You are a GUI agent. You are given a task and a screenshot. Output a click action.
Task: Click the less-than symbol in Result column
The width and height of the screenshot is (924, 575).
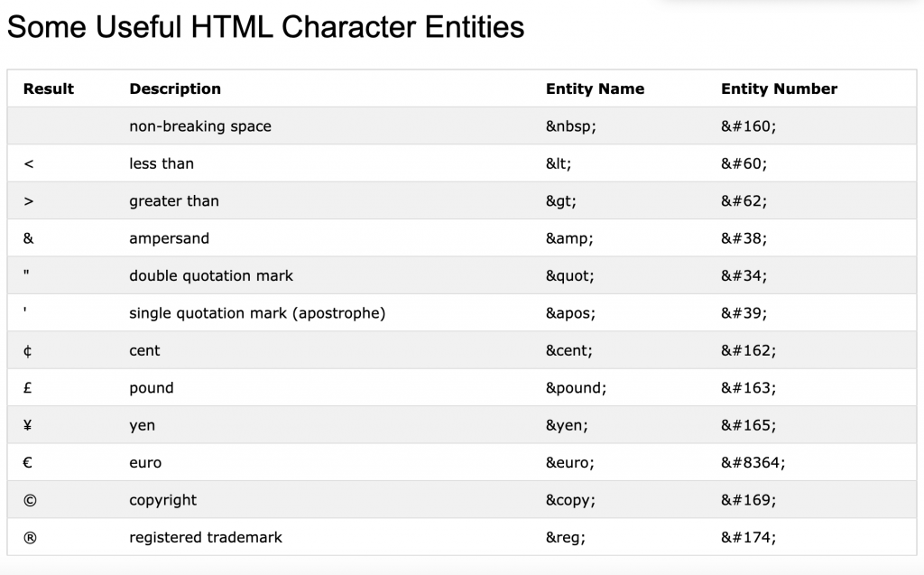(x=29, y=163)
